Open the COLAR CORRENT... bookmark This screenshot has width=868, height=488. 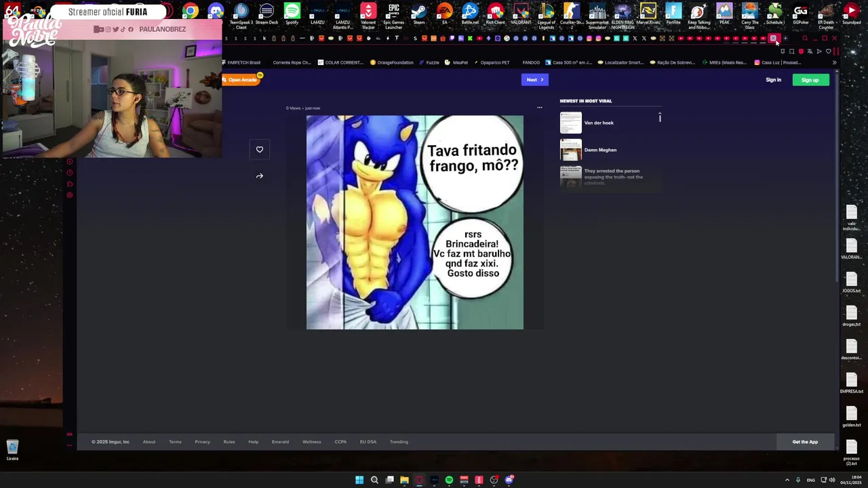(341, 62)
